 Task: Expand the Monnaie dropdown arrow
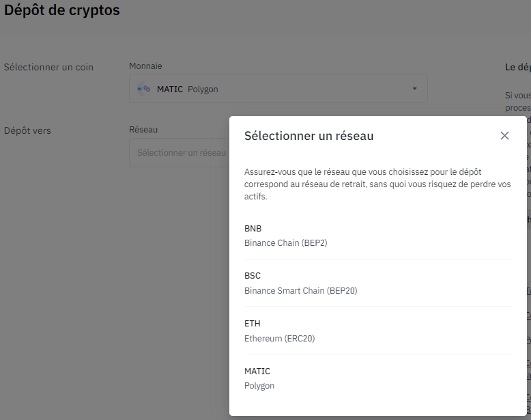pos(414,89)
